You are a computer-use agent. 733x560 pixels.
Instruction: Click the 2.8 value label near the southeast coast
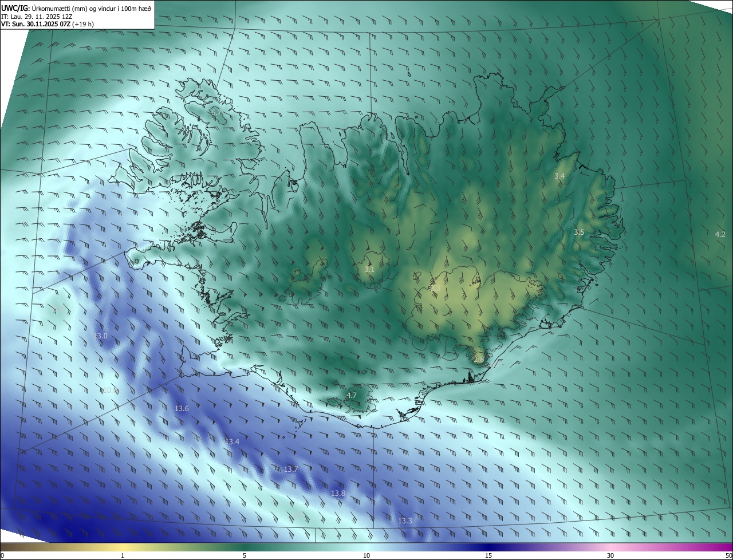tap(479, 359)
